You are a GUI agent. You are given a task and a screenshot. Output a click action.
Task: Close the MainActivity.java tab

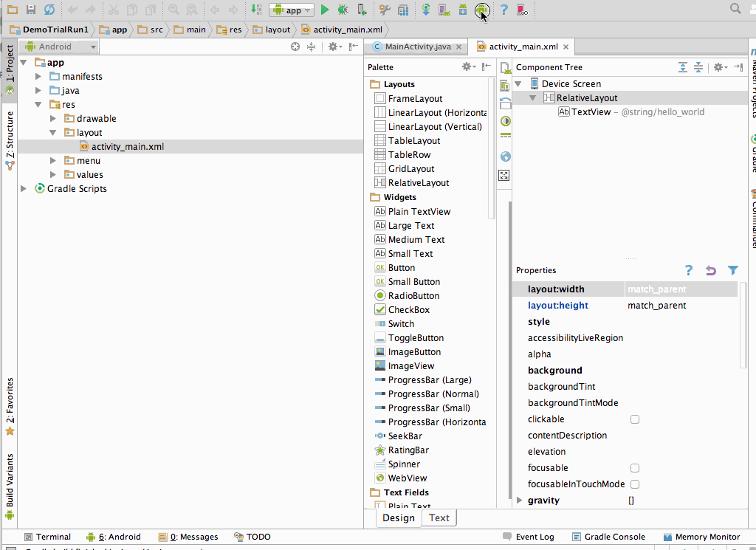coord(459,47)
